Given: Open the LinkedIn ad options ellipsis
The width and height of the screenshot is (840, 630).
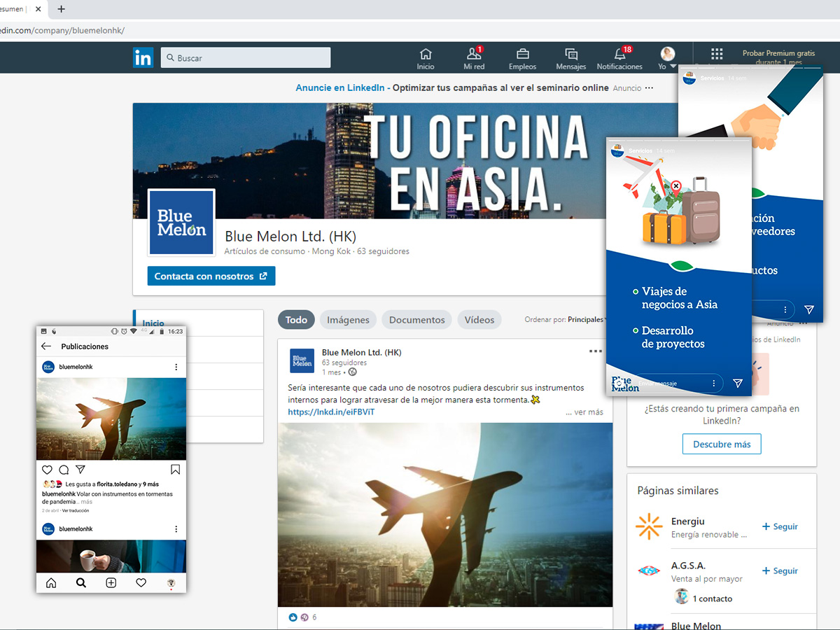Looking at the screenshot, I should 649,88.
